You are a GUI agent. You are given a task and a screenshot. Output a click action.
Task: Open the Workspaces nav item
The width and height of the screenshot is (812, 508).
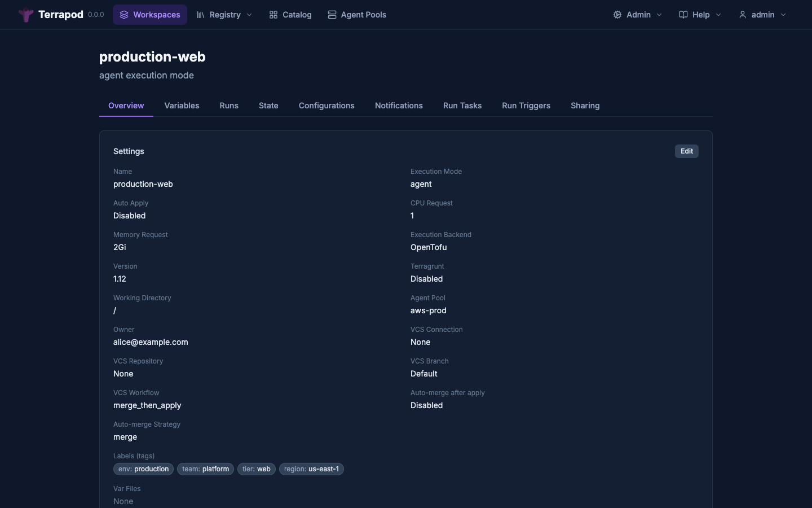pyautogui.click(x=150, y=15)
